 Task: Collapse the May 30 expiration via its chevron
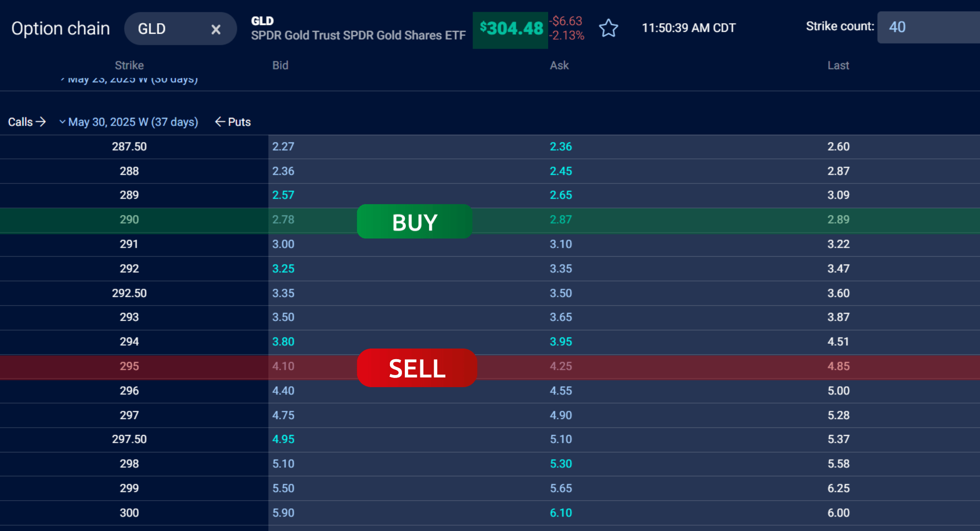coord(62,122)
